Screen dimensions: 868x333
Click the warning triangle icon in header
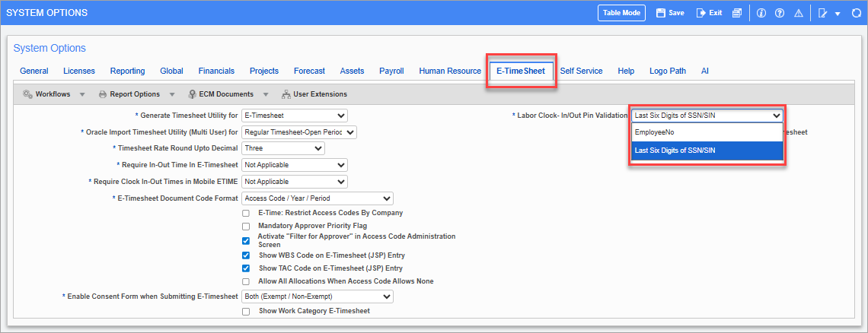tap(798, 13)
